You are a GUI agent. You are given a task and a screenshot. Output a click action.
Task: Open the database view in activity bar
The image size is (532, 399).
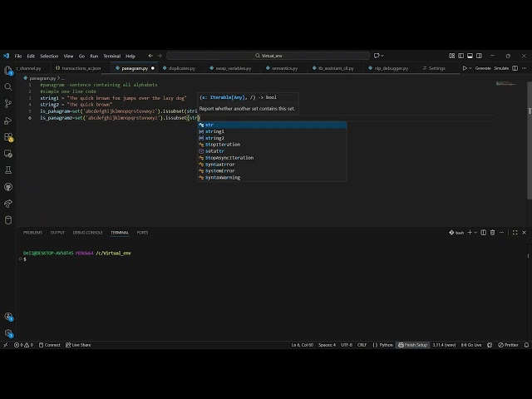[x=8, y=219]
